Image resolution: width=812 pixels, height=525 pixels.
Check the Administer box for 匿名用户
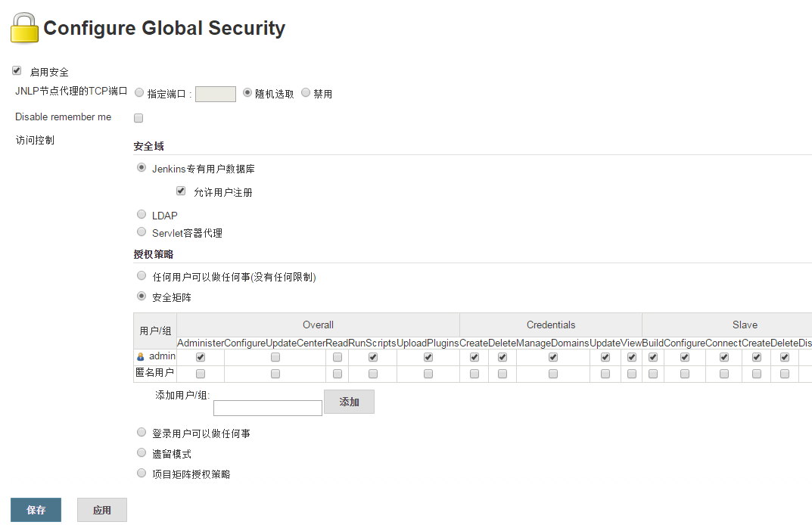click(x=201, y=374)
